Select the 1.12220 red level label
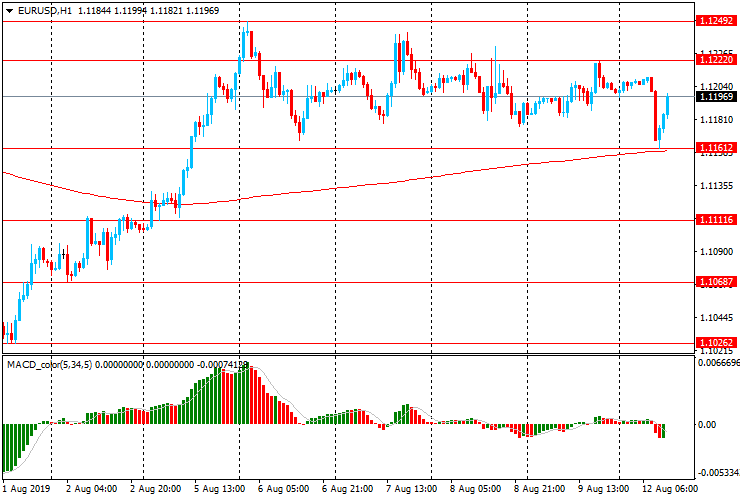 716,59
